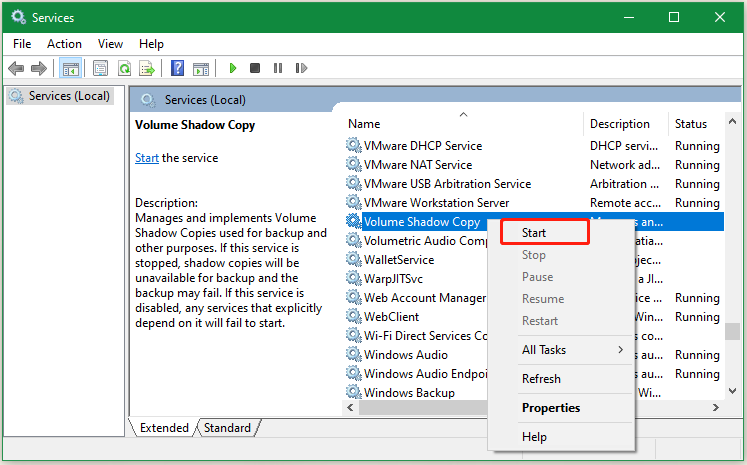
Task: Toggle Show/Hide Console Tree toolbar icon
Action: click(x=71, y=68)
